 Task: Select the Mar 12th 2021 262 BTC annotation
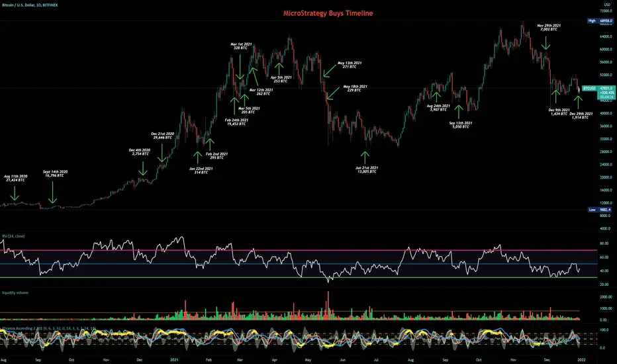[261, 92]
